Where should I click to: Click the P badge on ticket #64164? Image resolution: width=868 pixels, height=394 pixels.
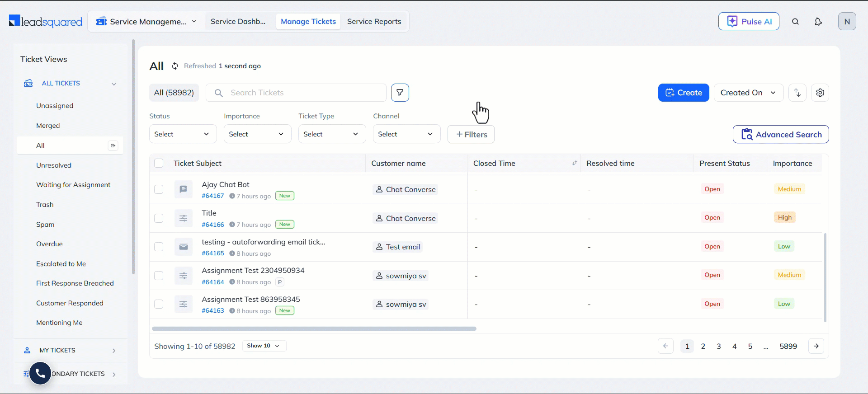click(x=280, y=282)
